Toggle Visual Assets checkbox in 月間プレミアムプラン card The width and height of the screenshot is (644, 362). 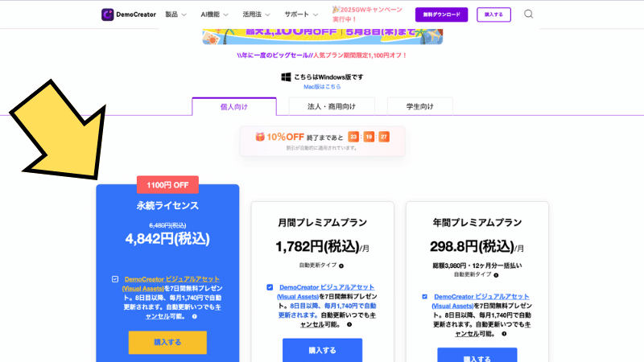[x=270, y=287]
